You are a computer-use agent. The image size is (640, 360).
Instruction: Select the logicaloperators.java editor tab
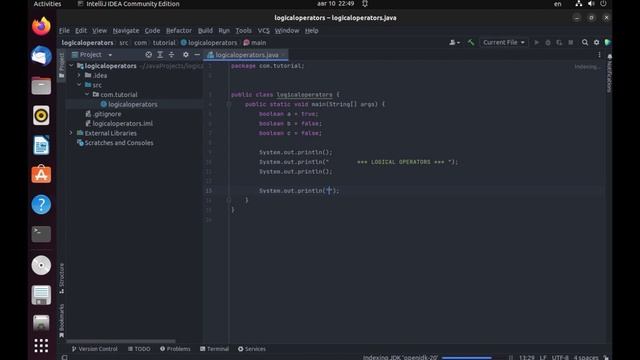246,55
